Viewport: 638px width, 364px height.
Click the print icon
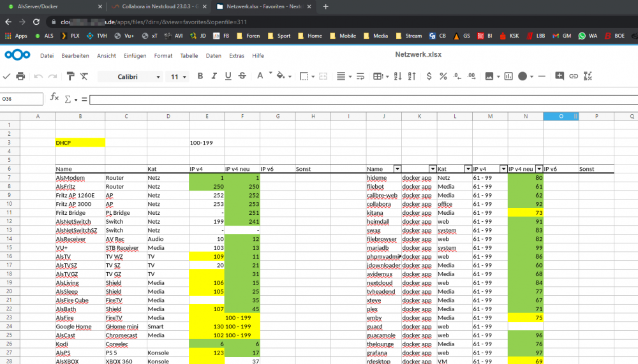20,76
